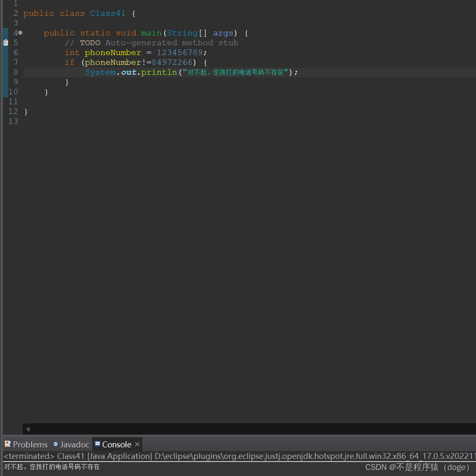
Task: Click the Console tab monitor icon
Action: 97,444
